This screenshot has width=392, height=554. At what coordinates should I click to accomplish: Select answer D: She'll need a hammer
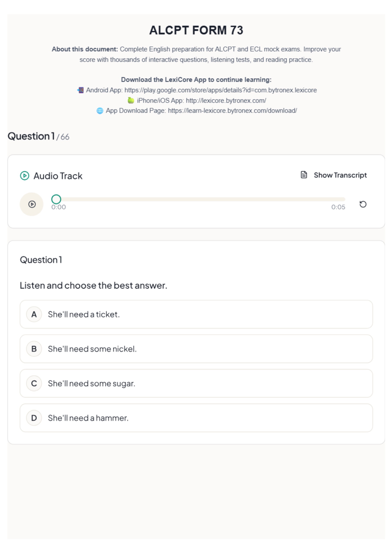(x=196, y=418)
